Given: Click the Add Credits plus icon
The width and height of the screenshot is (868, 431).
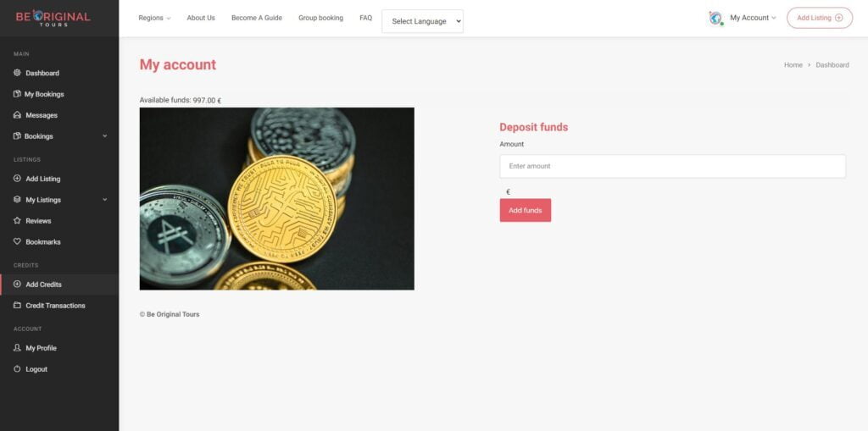Looking at the screenshot, I should coord(17,285).
